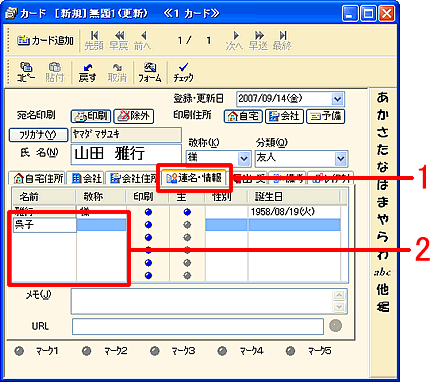This screenshot has height=382, width=430.
Task: Select the あ index tab
Action: tap(382, 97)
